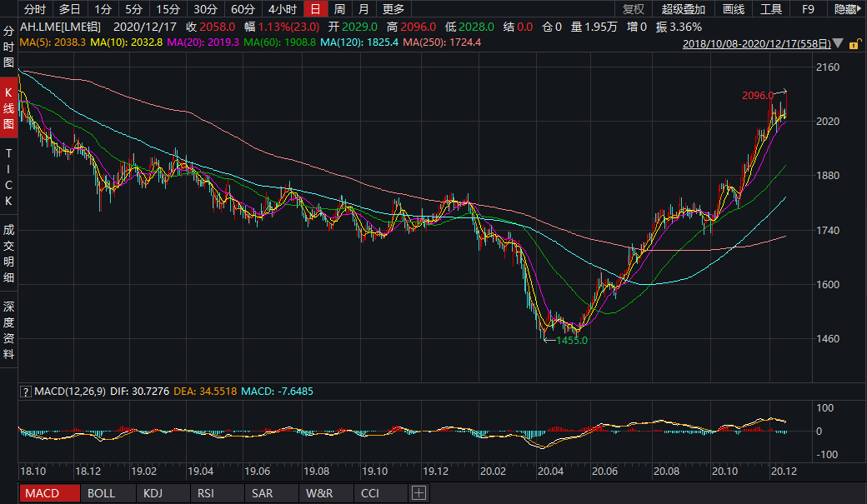Viewport: 867px width, 504px height.
Task: Toggle the 复权 price adjustment option
Action: point(634,9)
